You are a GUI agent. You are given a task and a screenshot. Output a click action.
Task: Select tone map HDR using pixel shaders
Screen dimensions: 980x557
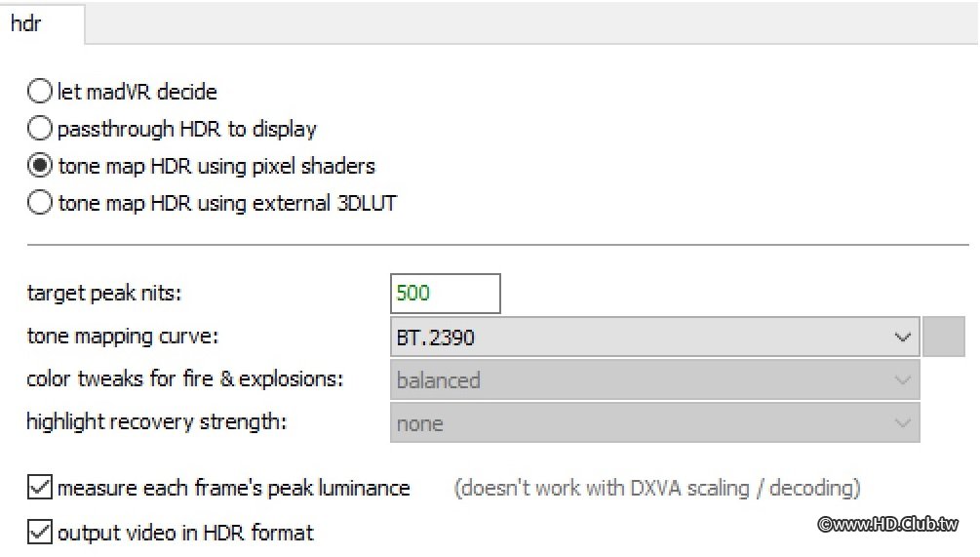[40, 166]
